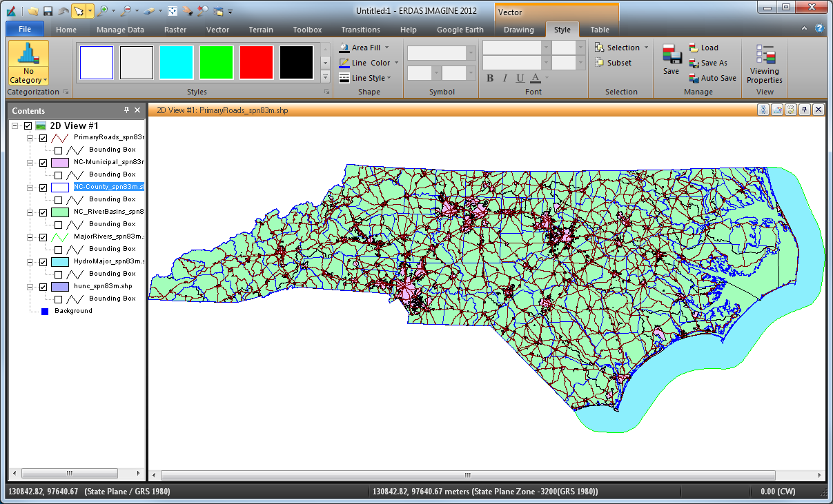The width and height of the screenshot is (833, 504).
Task: Choose the cyan style swatch
Action: click(177, 63)
